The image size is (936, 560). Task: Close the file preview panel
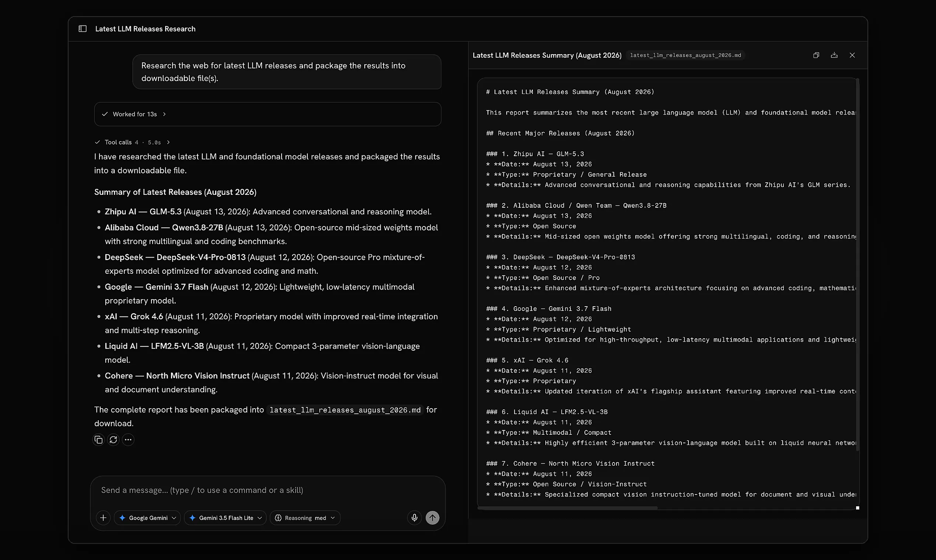[x=852, y=55]
